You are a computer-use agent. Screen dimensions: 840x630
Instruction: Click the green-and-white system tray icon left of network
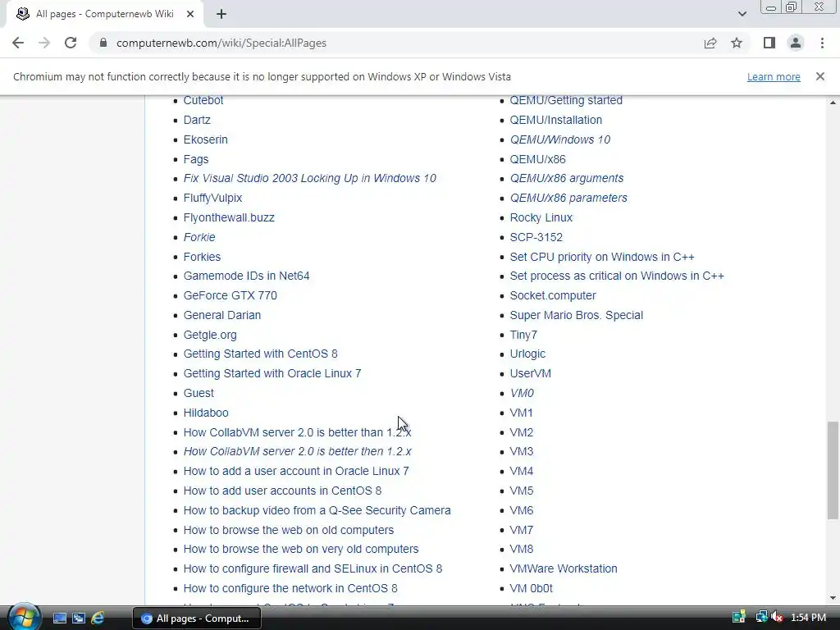tap(739, 618)
